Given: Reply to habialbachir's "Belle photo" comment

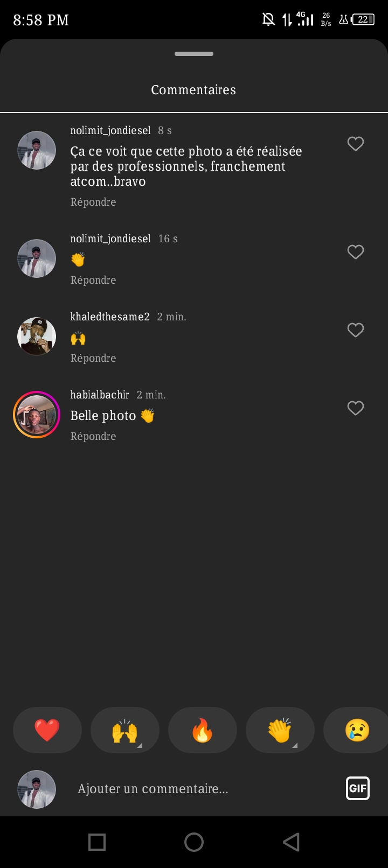Looking at the screenshot, I should (93, 436).
